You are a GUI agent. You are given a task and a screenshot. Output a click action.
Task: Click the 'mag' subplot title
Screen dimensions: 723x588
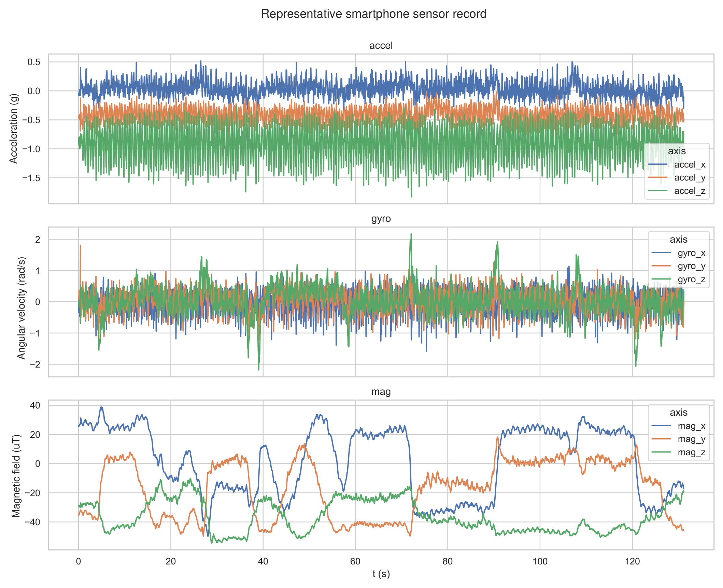coord(381,392)
